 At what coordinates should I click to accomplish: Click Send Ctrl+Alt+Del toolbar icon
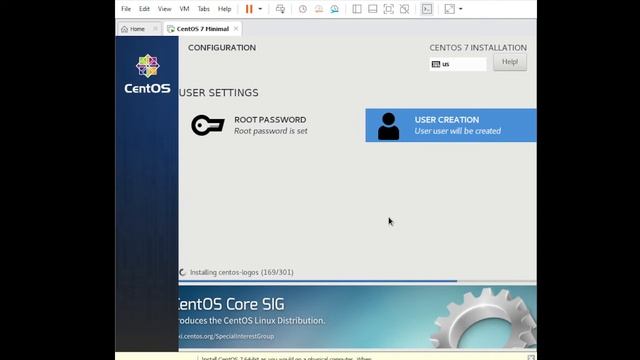pos(280,9)
